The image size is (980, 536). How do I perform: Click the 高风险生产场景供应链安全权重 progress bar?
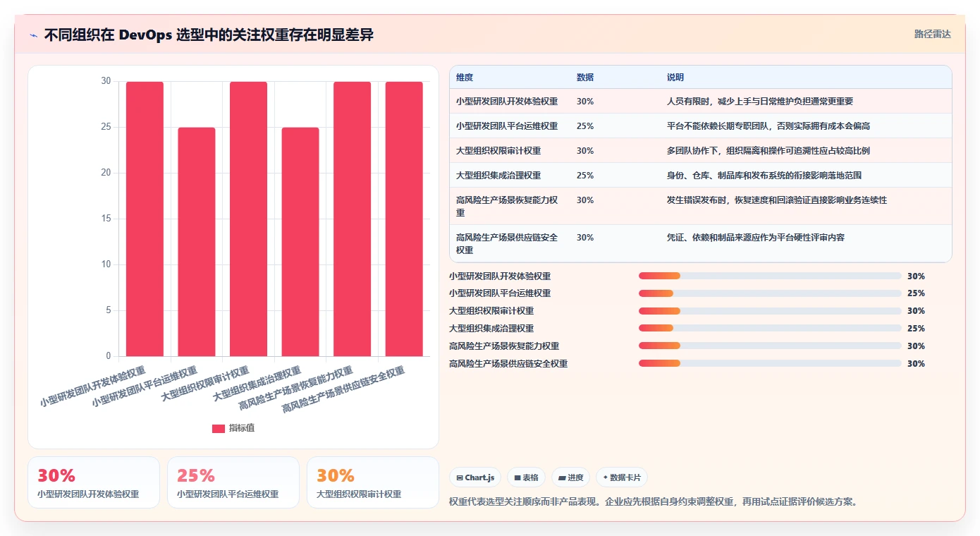tap(770, 363)
